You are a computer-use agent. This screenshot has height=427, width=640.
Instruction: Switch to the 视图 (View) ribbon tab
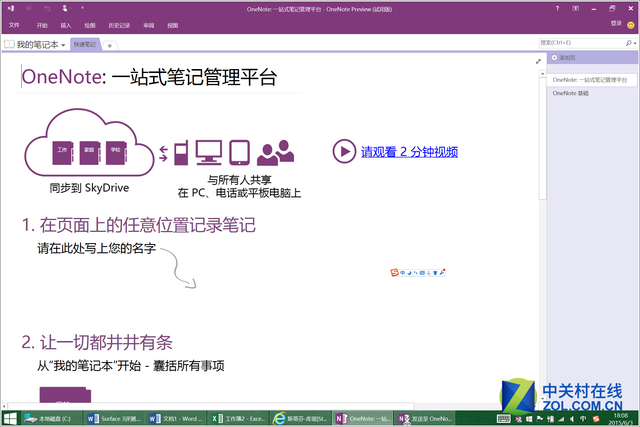click(x=173, y=25)
